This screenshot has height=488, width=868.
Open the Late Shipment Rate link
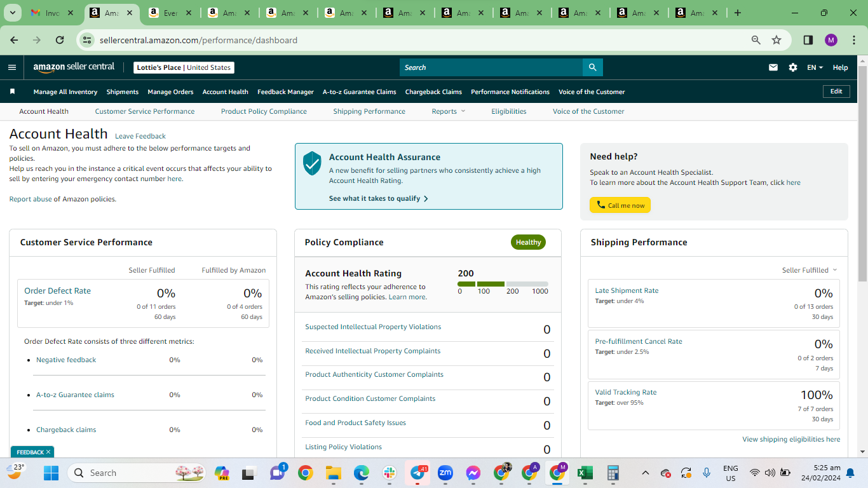point(627,290)
